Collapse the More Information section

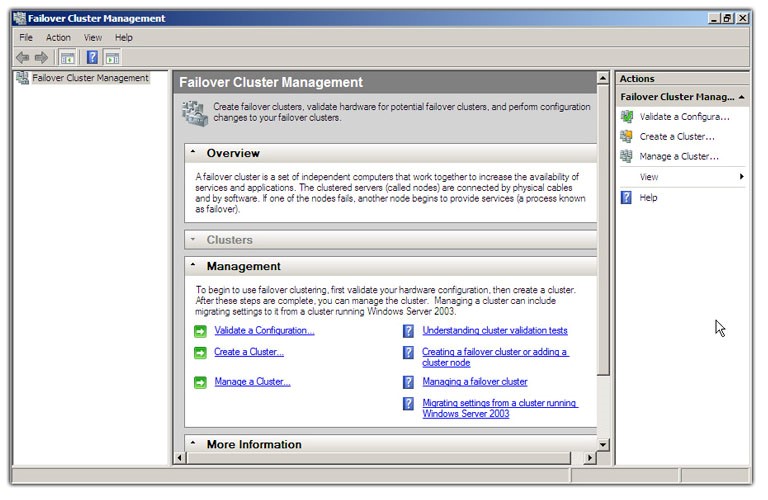(x=193, y=443)
